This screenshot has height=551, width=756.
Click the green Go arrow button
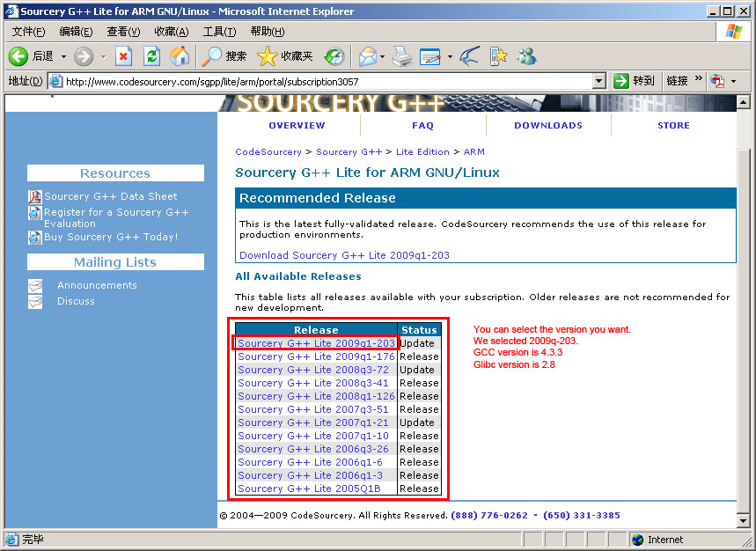click(621, 81)
